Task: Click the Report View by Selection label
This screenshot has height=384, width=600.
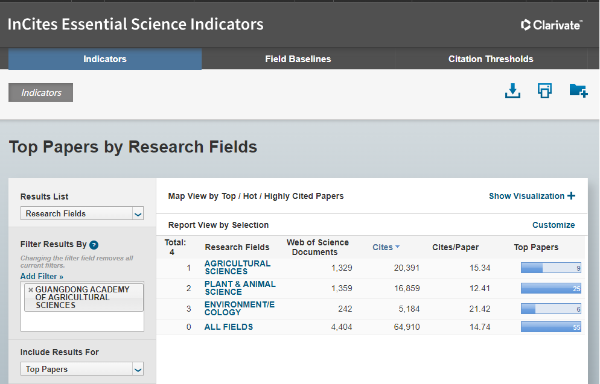Action: 218,225
